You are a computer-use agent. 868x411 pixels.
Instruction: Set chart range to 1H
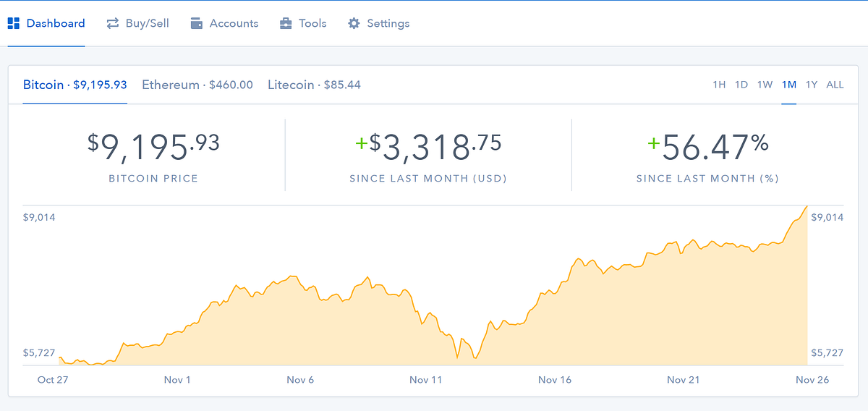click(x=719, y=85)
